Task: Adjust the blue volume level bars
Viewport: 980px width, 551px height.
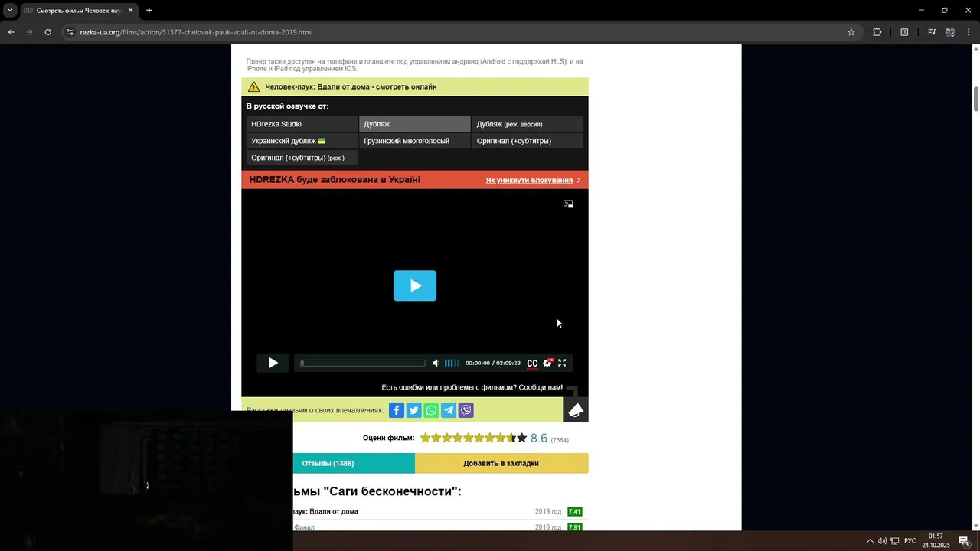Action: tap(452, 363)
